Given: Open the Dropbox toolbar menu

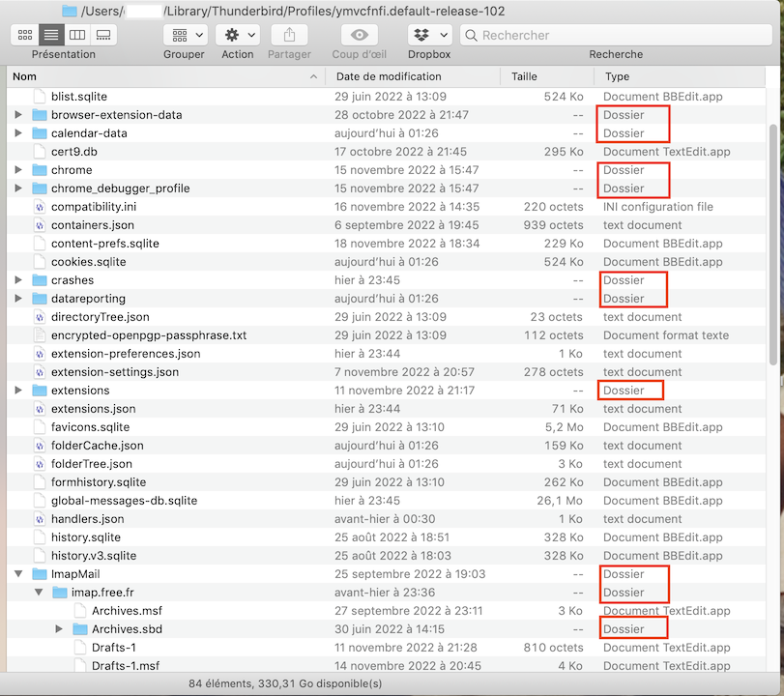Looking at the screenshot, I should point(429,35).
